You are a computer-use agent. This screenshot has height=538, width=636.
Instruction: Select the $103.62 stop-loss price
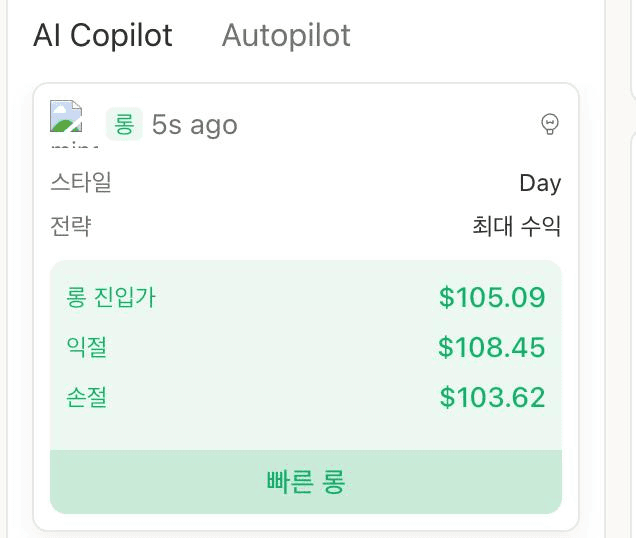(492, 397)
